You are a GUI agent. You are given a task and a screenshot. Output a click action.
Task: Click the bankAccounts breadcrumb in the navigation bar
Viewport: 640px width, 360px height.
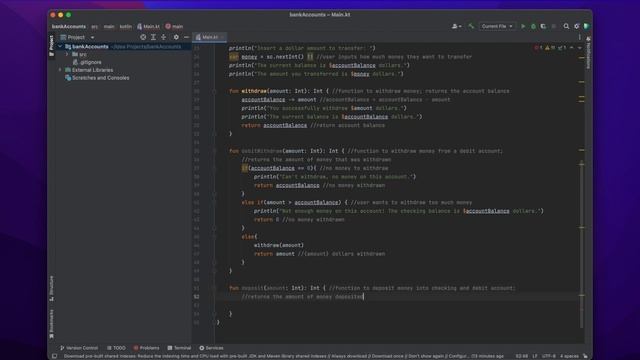click(x=69, y=27)
